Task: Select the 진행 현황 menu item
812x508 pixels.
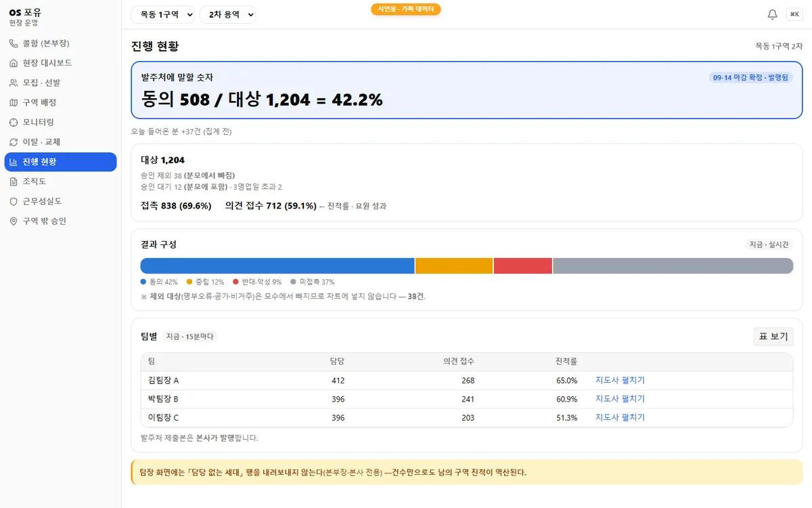Action: coord(60,162)
